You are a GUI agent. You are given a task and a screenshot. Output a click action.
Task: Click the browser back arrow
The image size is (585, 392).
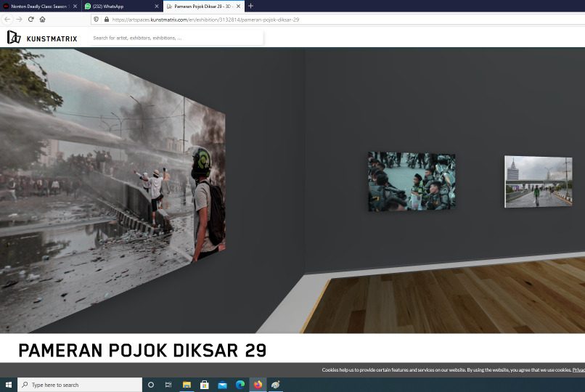click(7, 20)
